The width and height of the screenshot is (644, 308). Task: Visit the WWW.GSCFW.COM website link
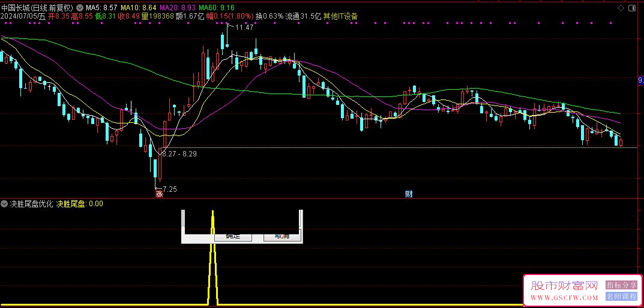coord(565,298)
